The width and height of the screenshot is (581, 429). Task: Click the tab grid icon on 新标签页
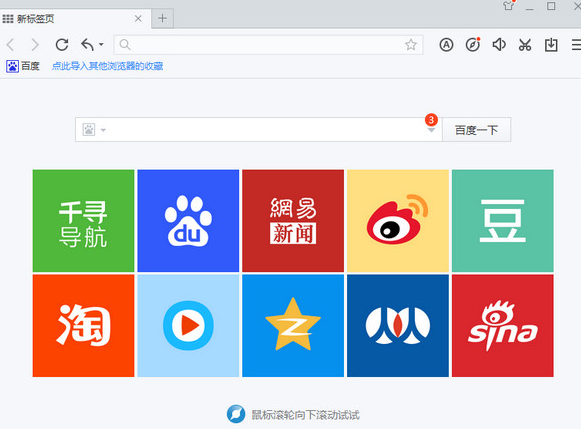[8, 19]
